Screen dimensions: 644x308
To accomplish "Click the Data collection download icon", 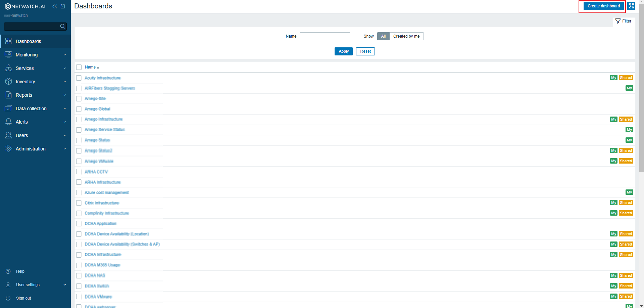I will [8, 108].
